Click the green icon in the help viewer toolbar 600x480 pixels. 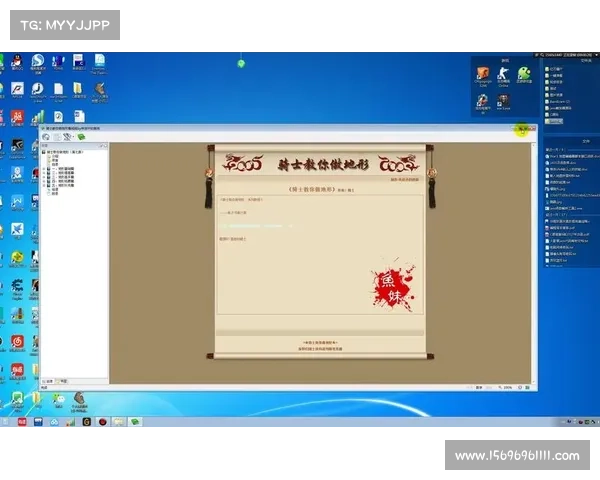pyautogui.click(x=80, y=137)
